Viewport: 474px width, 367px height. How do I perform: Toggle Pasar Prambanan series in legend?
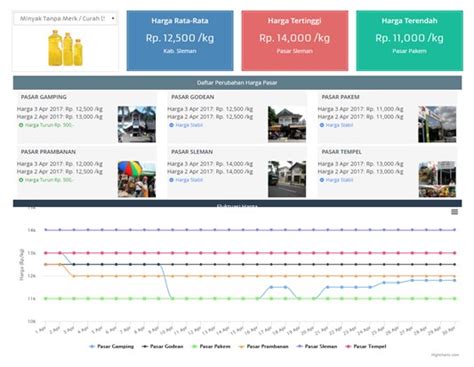263,346
